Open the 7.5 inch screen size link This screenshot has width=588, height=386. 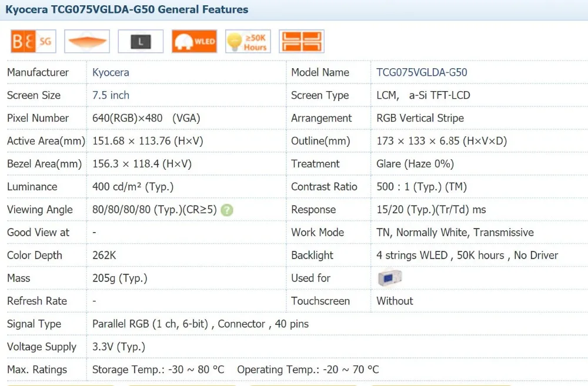[111, 95]
